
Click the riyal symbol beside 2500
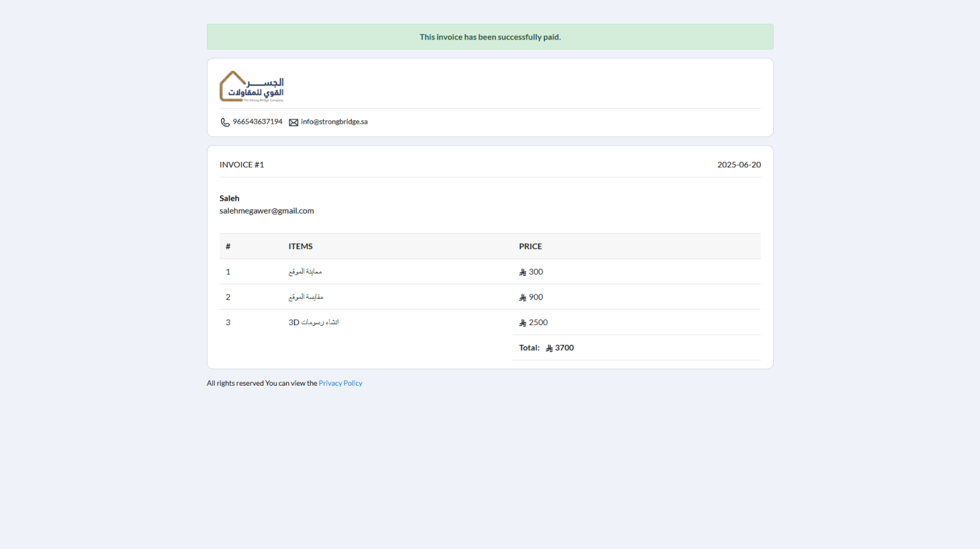coord(523,323)
